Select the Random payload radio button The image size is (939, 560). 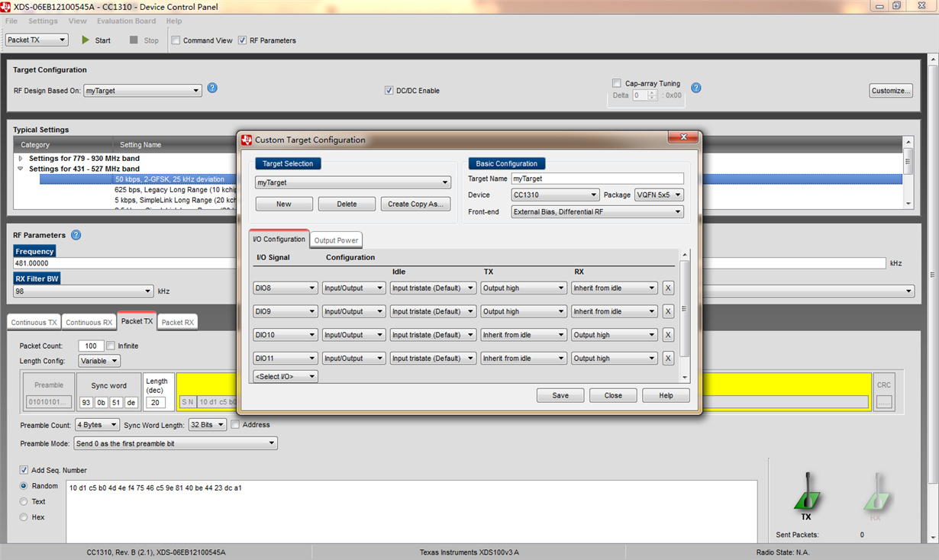tap(24, 486)
